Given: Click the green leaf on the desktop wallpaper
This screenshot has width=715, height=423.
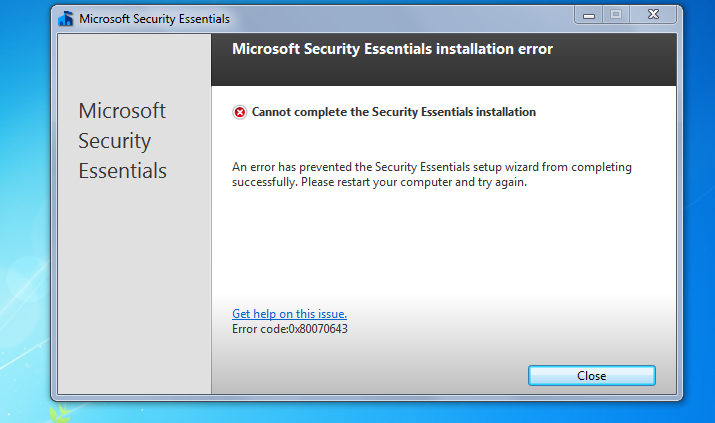Looking at the screenshot, I should 59,412.
